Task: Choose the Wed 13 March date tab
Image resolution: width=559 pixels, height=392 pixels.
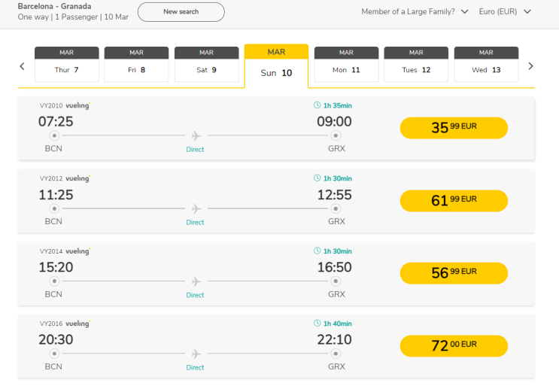Action: [486, 65]
